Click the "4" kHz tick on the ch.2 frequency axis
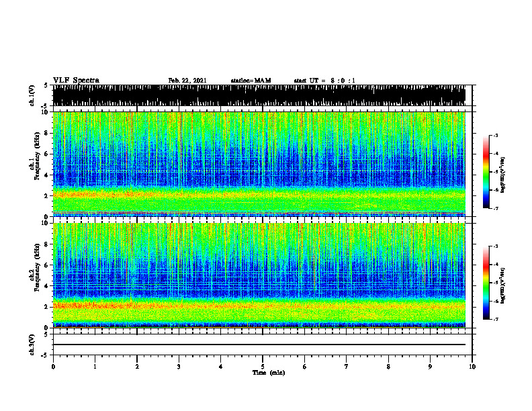This screenshot has width=532, height=411. pyautogui.click(x=47, y=286)
